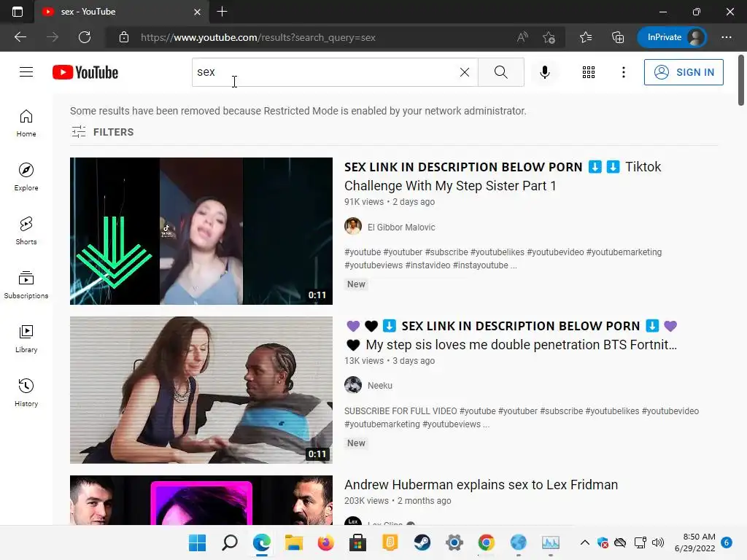Open the Edge Favorites list
The width and height of the screenshot is (747, 560).
pyautogui.click(x=586, y=37)
